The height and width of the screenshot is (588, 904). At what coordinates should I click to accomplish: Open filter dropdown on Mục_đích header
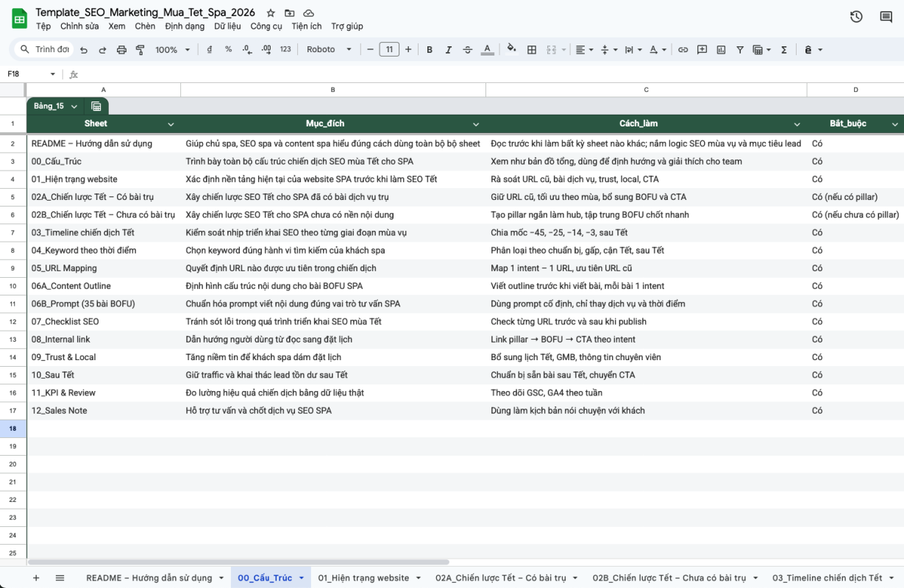pyautogui.click(x=476, y=124)
